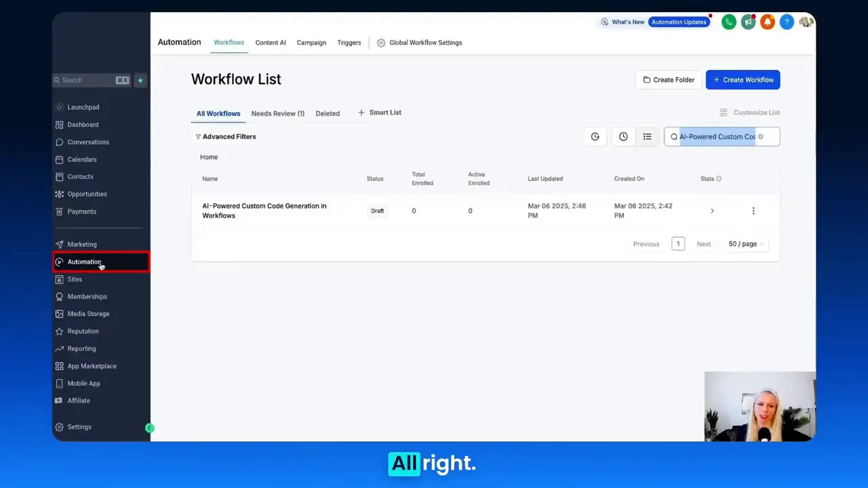Add a Smart List
The image size is (868, 488).
(x=380, y=113)
